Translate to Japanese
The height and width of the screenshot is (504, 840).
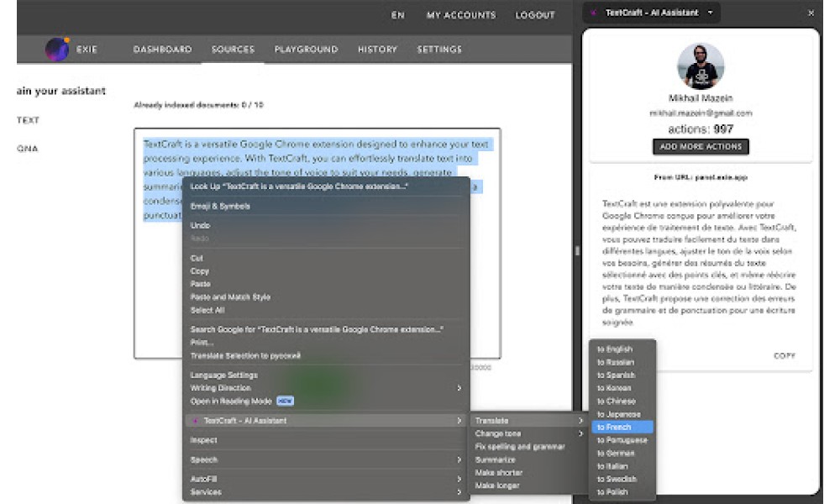(x=622, y=414)
